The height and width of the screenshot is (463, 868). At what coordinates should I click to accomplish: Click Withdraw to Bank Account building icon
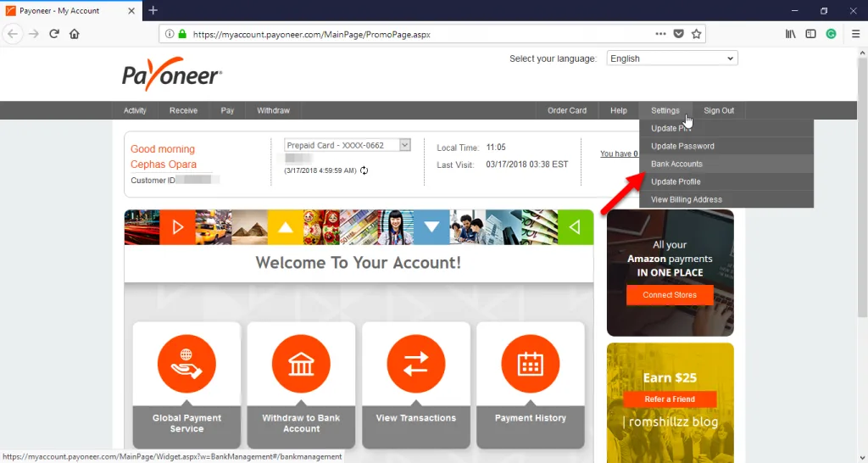coord(301,364)
